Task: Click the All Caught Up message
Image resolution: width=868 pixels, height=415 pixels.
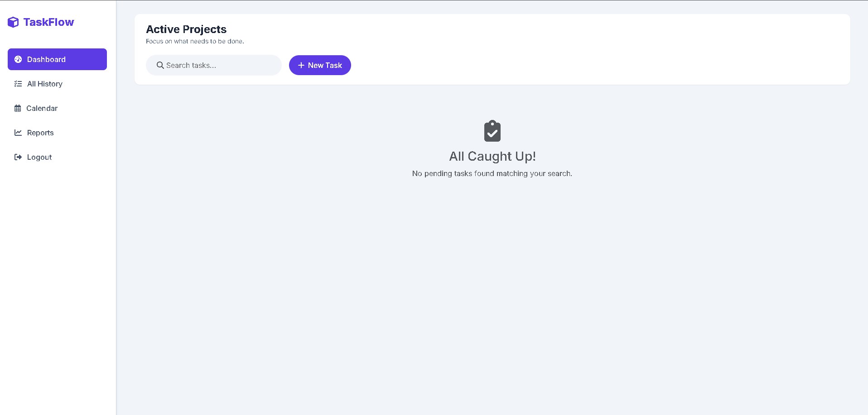Action: [492, 156]
